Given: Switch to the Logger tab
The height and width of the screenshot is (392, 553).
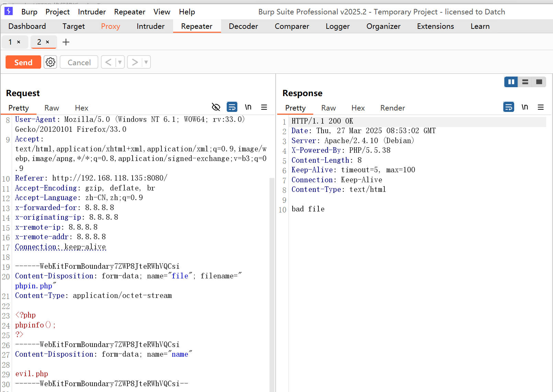Looking at the screenshot, I should pyautogui.click(x=338, y=26).
